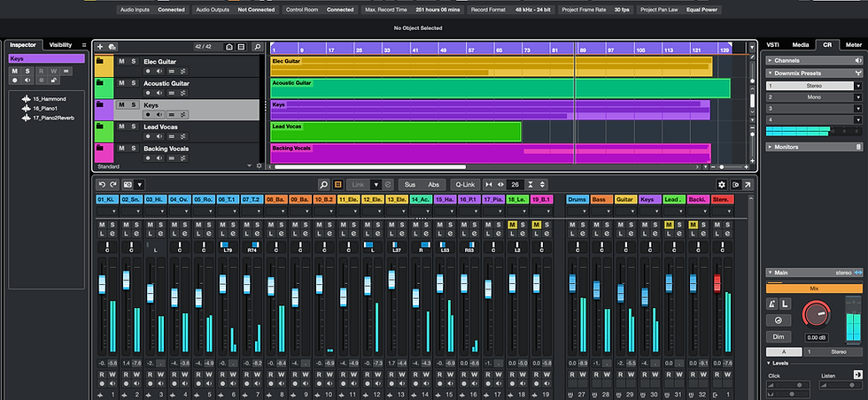Collapse the Main section
The height and width of the screenshot is (400, 868).
pyautogui.click(x=770, y=273)
